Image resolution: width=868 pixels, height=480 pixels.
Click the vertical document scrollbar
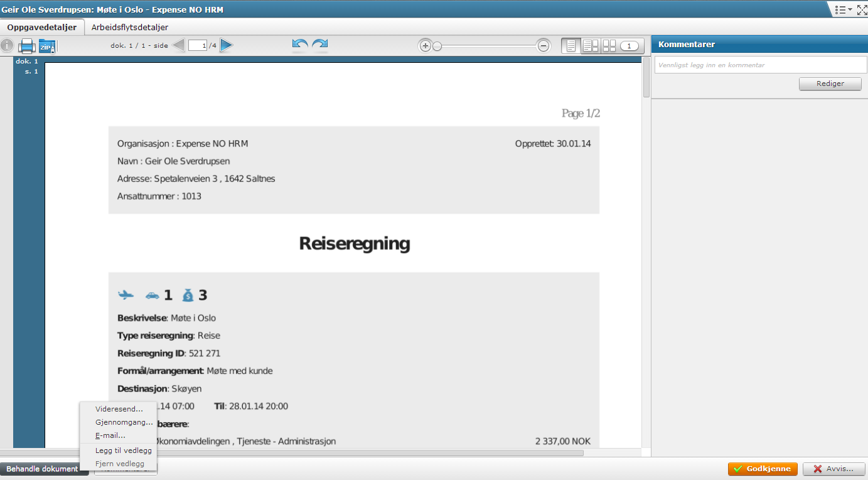click(646, 76)
